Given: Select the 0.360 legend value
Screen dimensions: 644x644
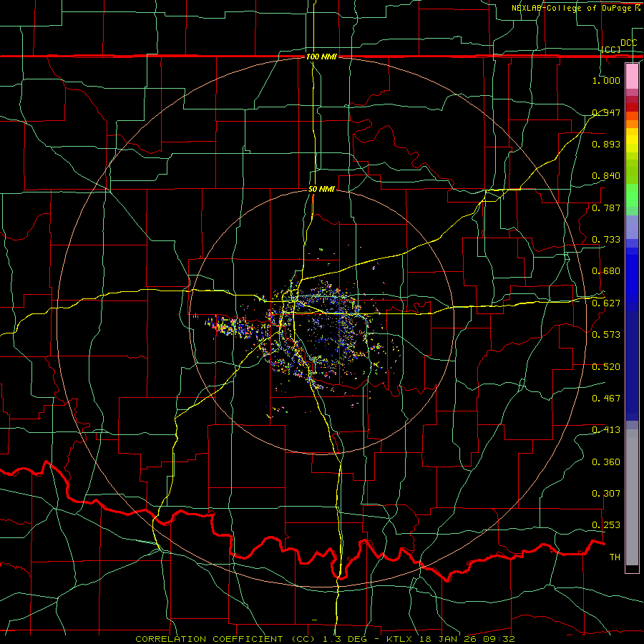Looking at the screenshot, I should pyautogui.click(x=606, y=462).
